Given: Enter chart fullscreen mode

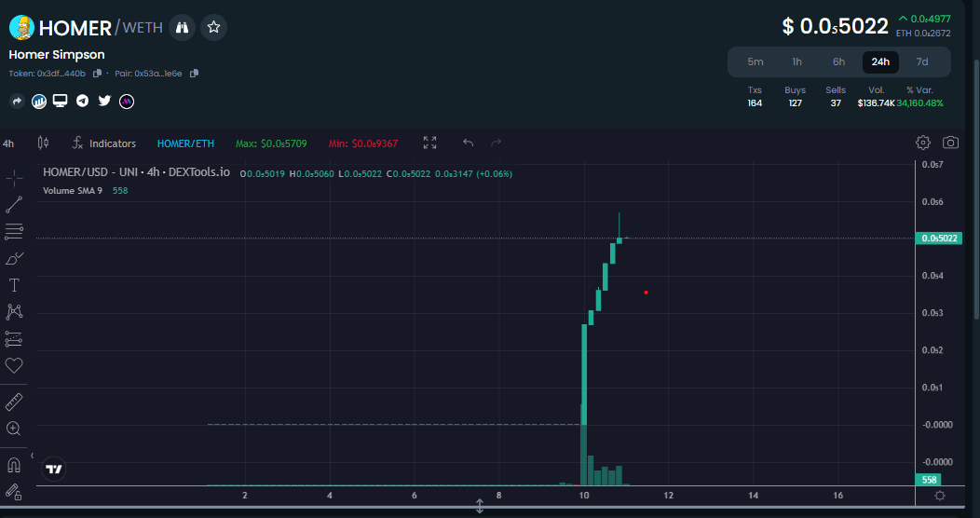Looking at the screenshot, I should (430, 143).
